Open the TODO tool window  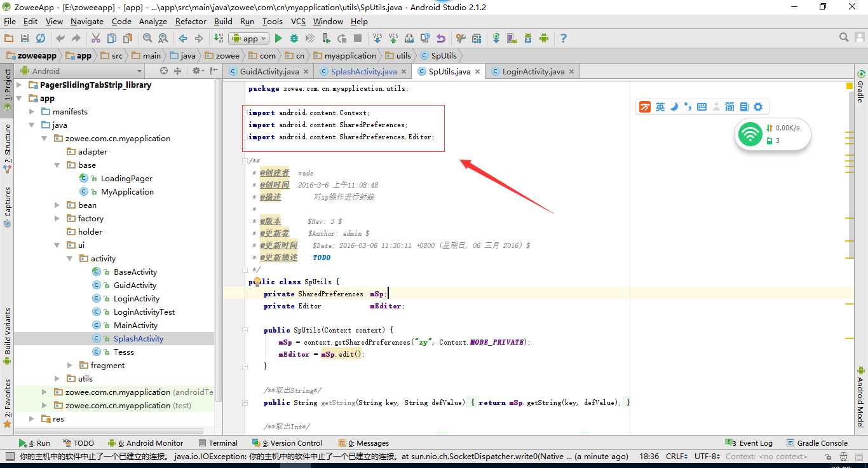(x=79, y=443)
